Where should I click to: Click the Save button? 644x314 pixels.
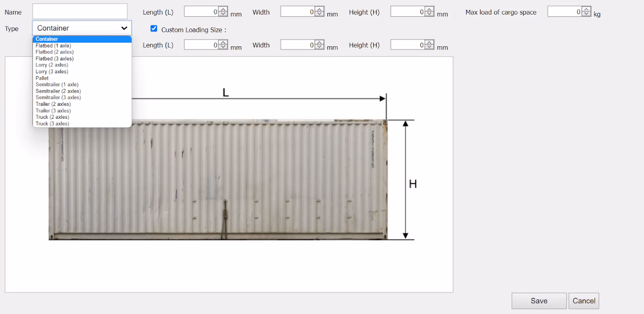click(539, 301)
